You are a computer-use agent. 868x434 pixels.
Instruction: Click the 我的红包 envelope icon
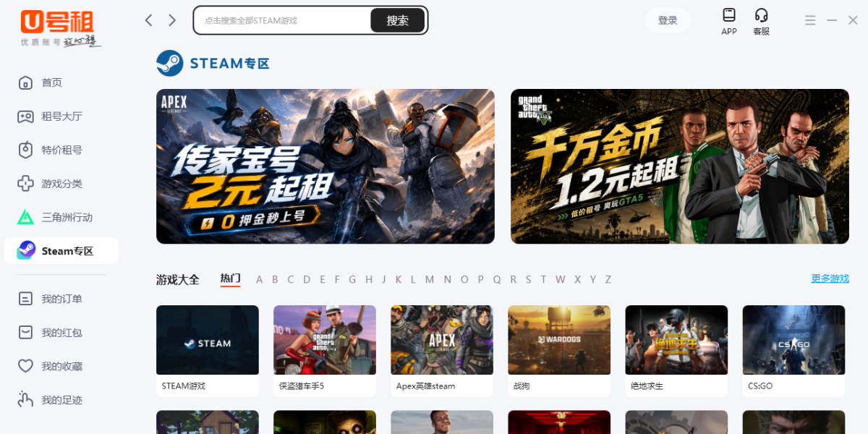tap(25, 332)
